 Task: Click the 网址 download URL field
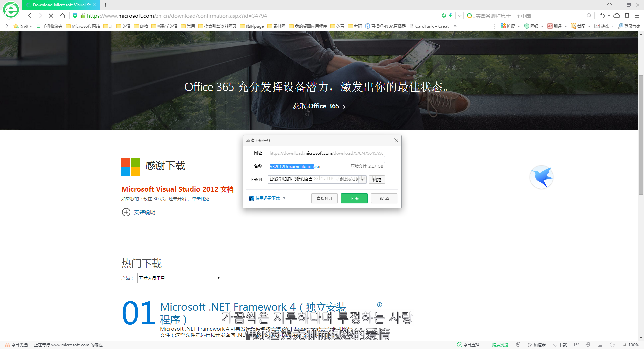[326, 153]
